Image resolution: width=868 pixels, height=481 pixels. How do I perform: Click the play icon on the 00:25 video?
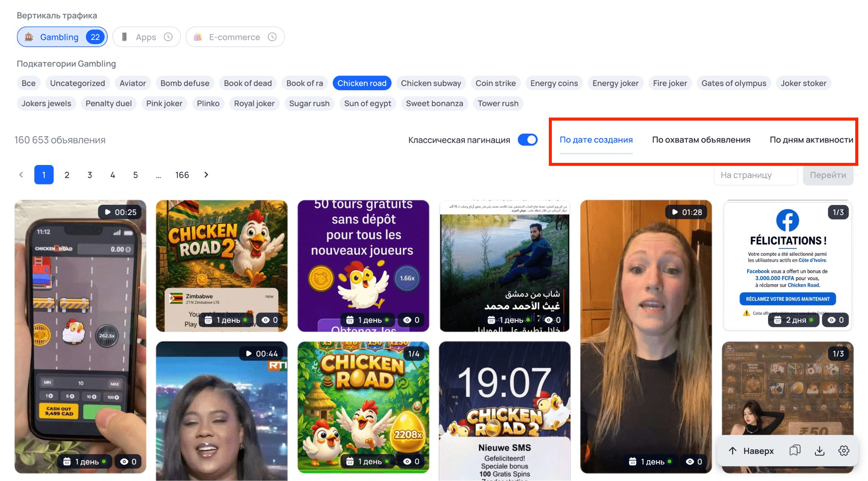108,212
